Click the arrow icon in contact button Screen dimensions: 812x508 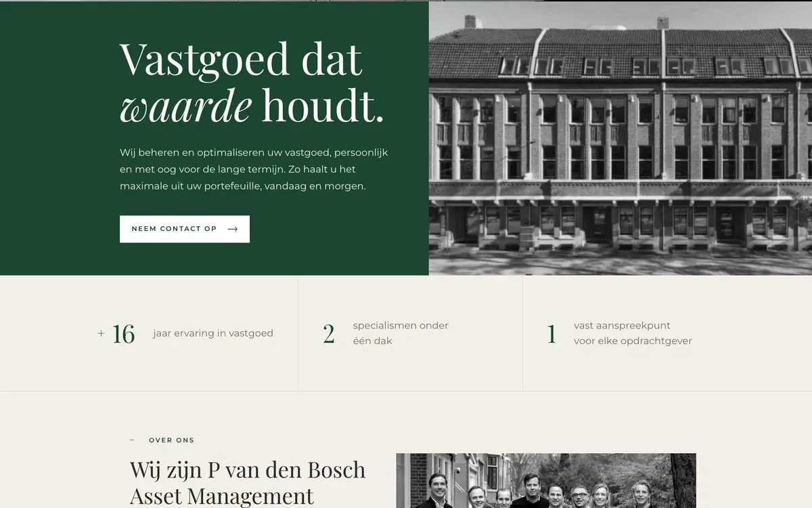(x=233, y=229)
